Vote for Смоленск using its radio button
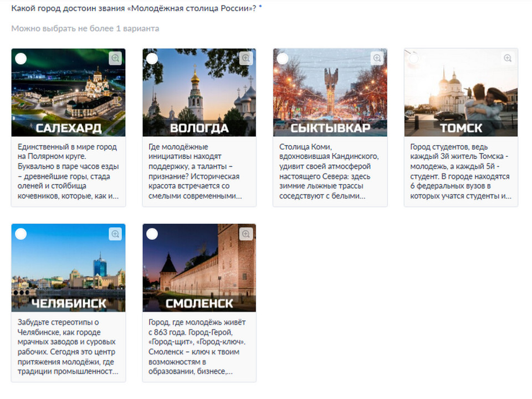The image size is (532, 399). pos(152,234)
